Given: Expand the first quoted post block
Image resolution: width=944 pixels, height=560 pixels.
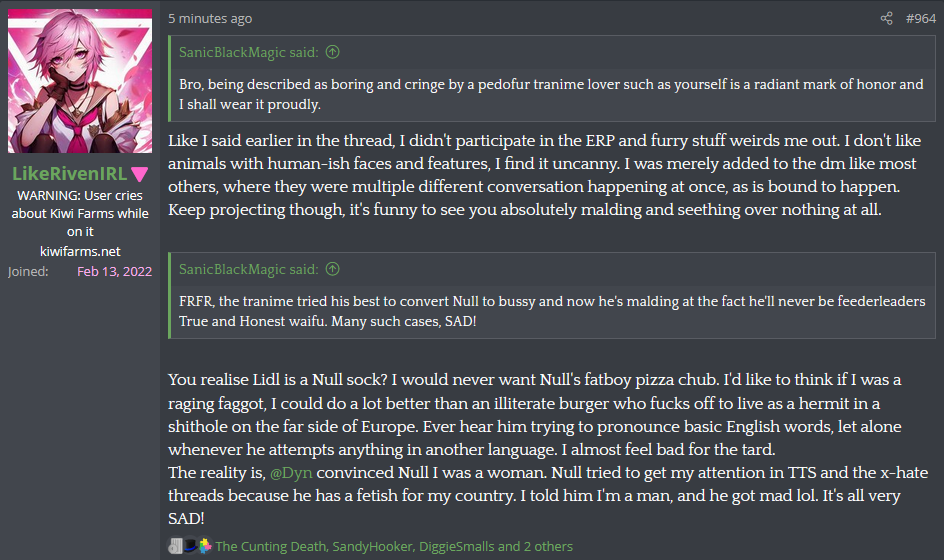Looking at the screenshot, I should [x=550, y=93].
